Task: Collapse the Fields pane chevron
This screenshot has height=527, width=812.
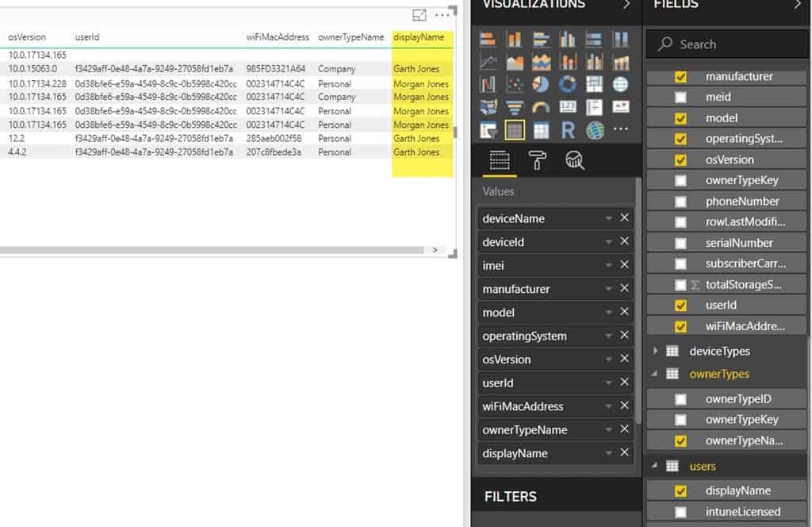Action: point(798,5)
